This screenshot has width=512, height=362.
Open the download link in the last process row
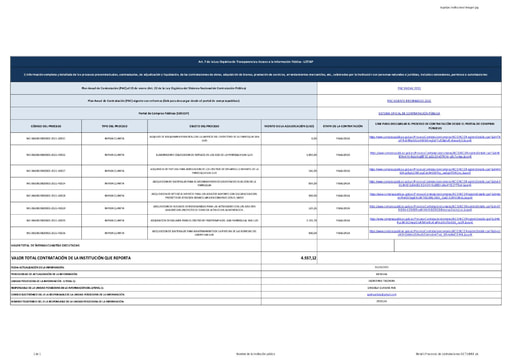435,233
